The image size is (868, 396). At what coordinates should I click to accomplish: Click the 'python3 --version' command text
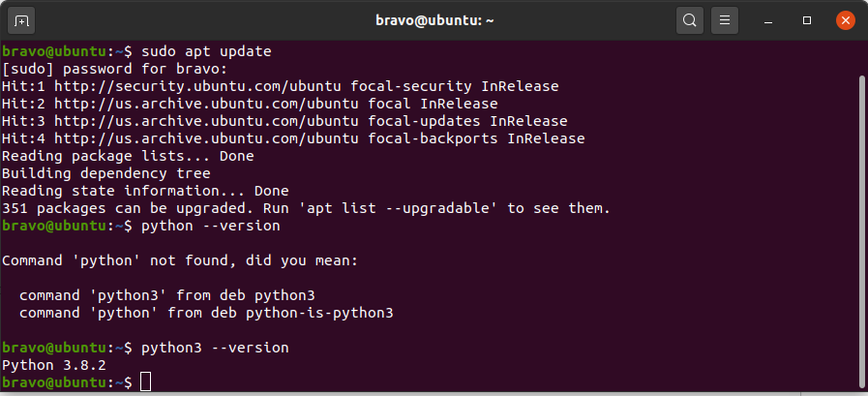(x=216, y=348)
